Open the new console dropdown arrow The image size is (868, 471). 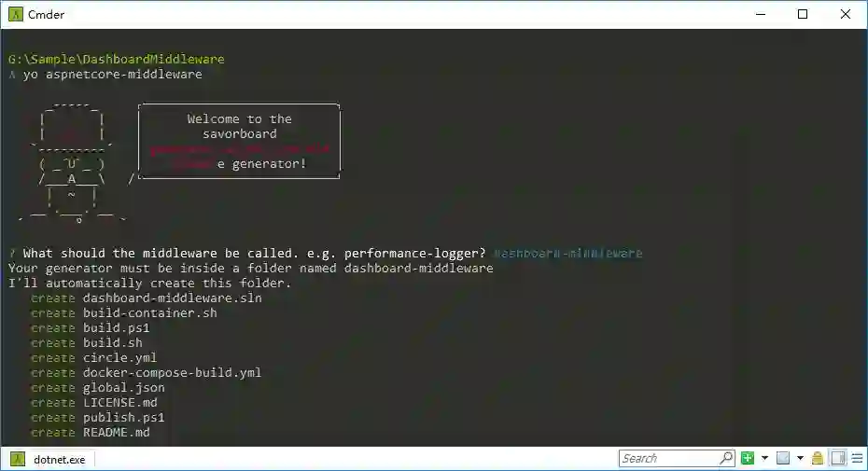(x=764, y=458)
